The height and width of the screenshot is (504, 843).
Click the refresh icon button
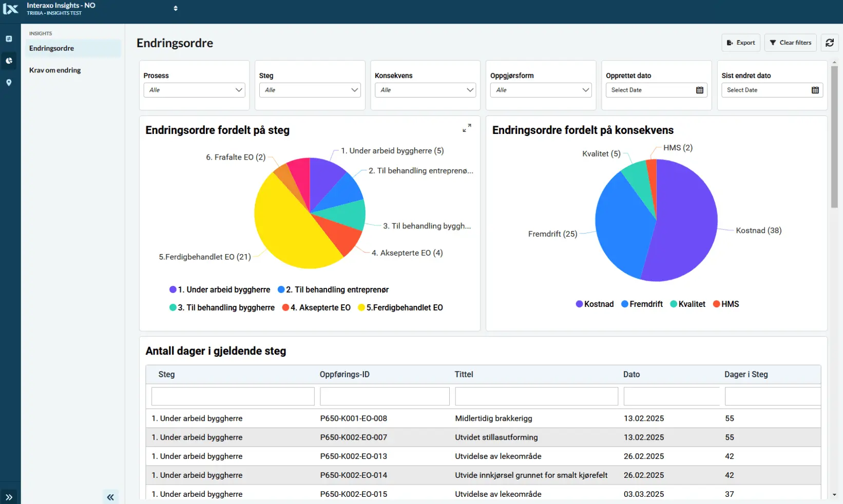(829, 43)
